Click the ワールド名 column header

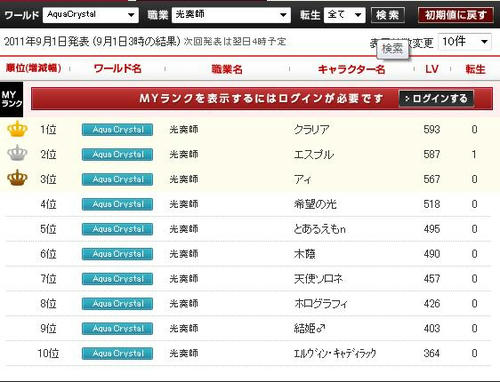118,69
